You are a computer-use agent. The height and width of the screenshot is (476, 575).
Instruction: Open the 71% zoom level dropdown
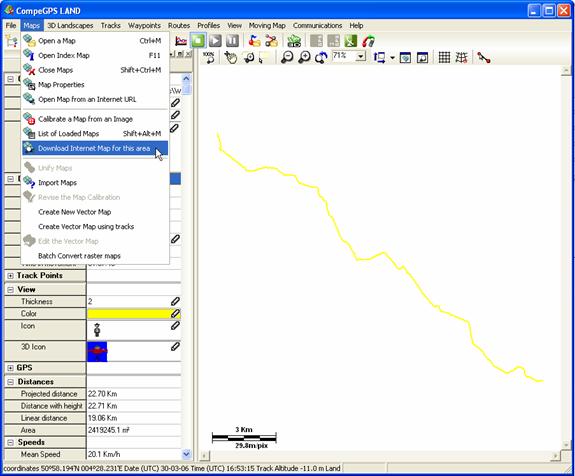coord(361,57)
